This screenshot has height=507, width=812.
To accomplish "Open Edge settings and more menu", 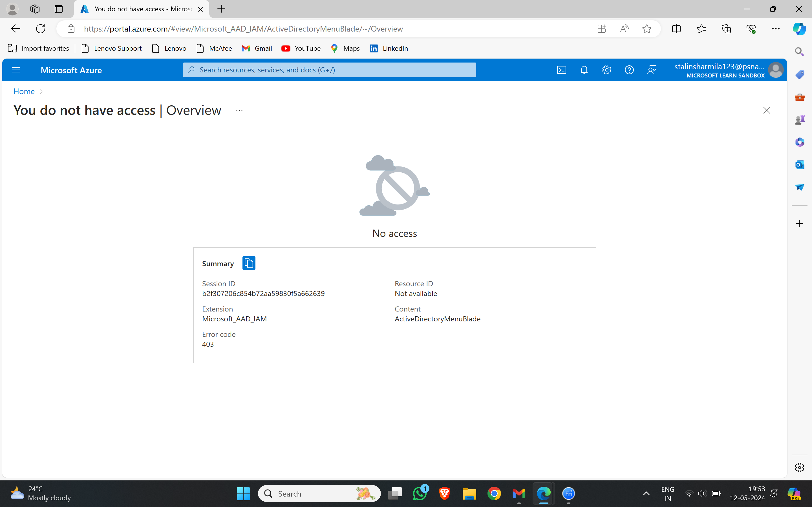I will tap(776, 29).
